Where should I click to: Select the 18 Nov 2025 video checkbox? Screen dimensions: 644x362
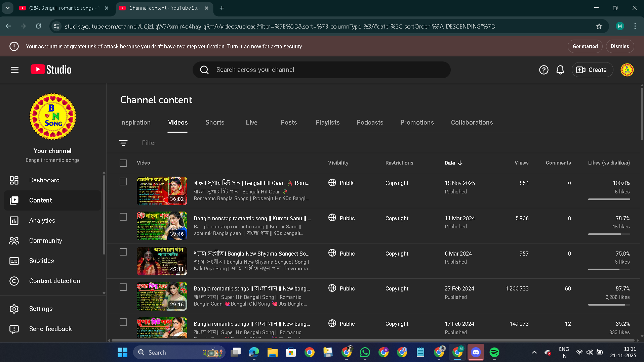coord(123,182)
